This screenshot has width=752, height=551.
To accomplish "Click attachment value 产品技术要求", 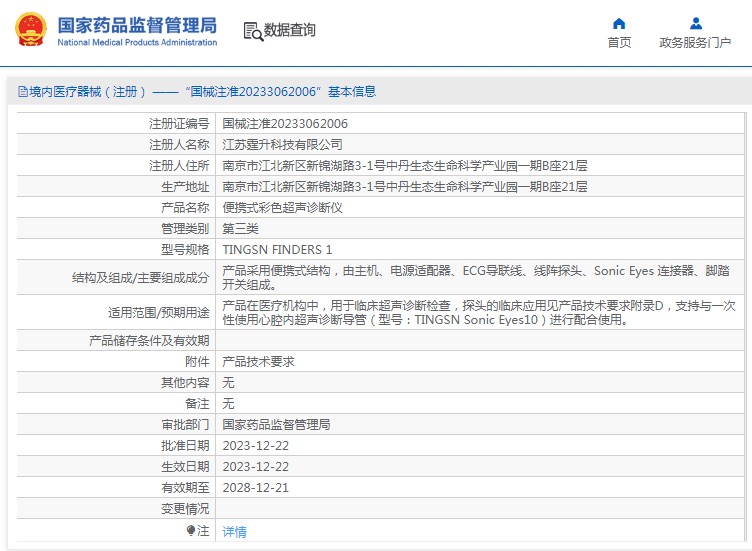I will pyautogui.click(x=258, y=362).
